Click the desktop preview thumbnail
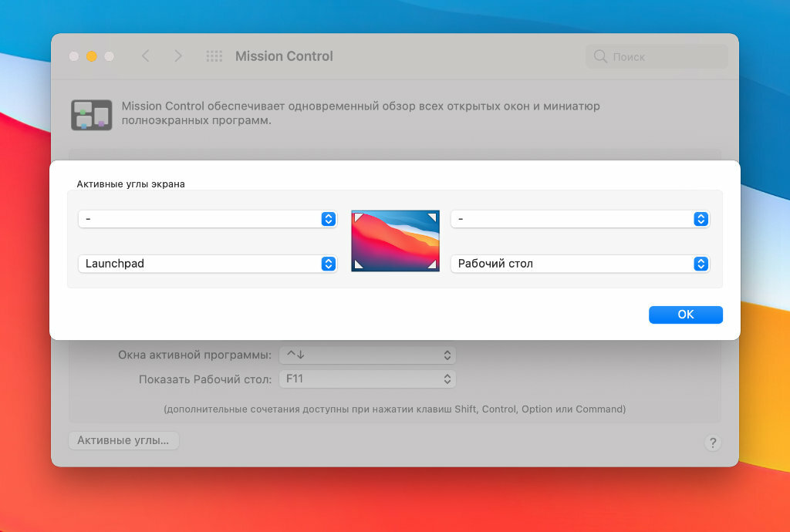The width and height of the screenshot is (790, 532). pos(396,241)
